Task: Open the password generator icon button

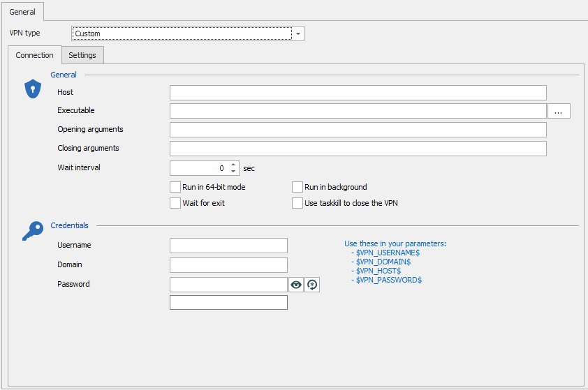Action: pos(312,285)
